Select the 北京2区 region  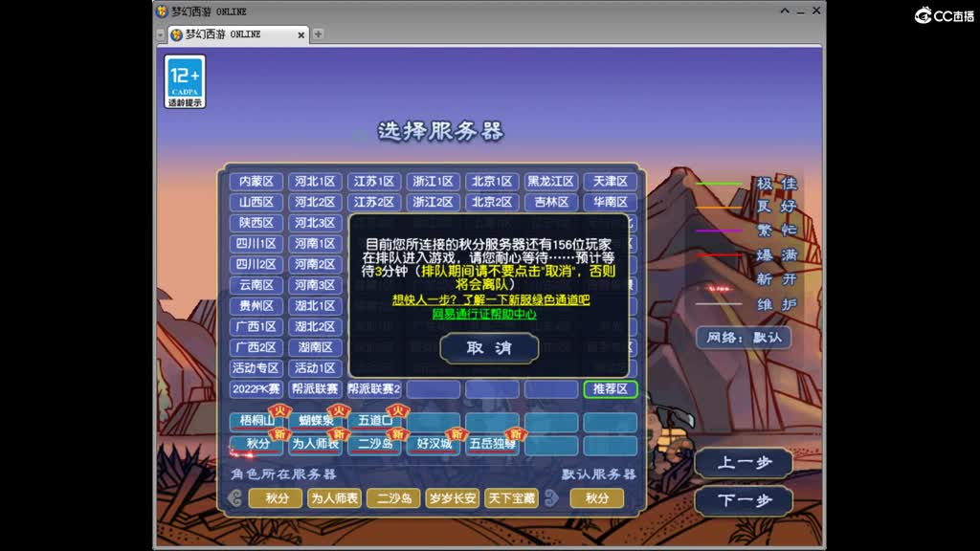(492, 202)
